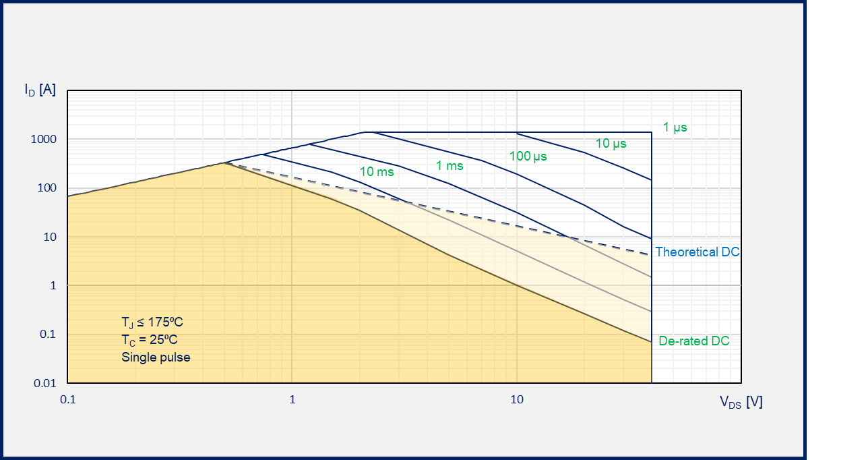
Task: Select the "10 µs" curve label
Action: [x=611, y=143]
